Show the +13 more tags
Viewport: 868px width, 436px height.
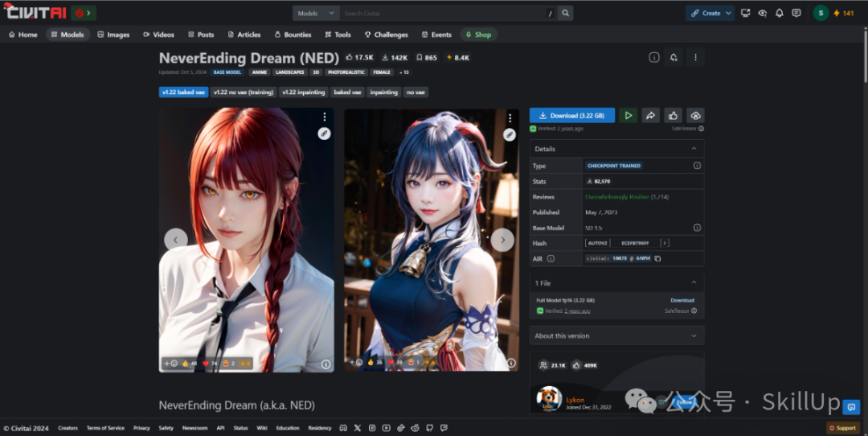(x=404, y=72)
